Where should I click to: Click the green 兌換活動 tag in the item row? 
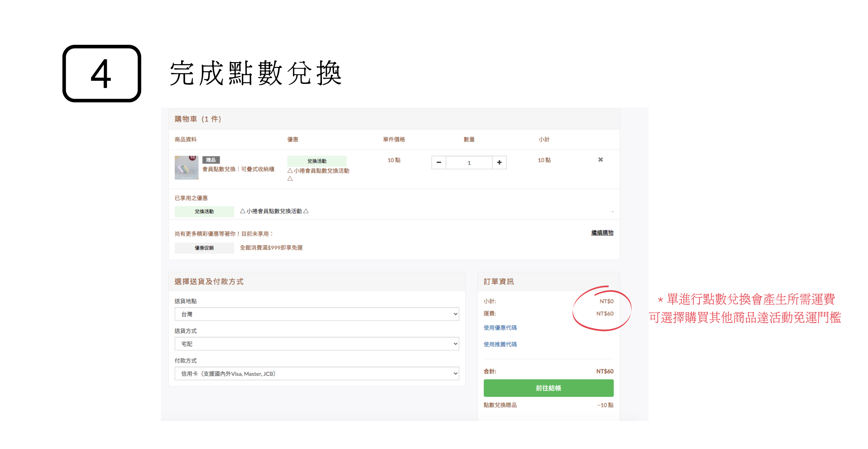317,161
